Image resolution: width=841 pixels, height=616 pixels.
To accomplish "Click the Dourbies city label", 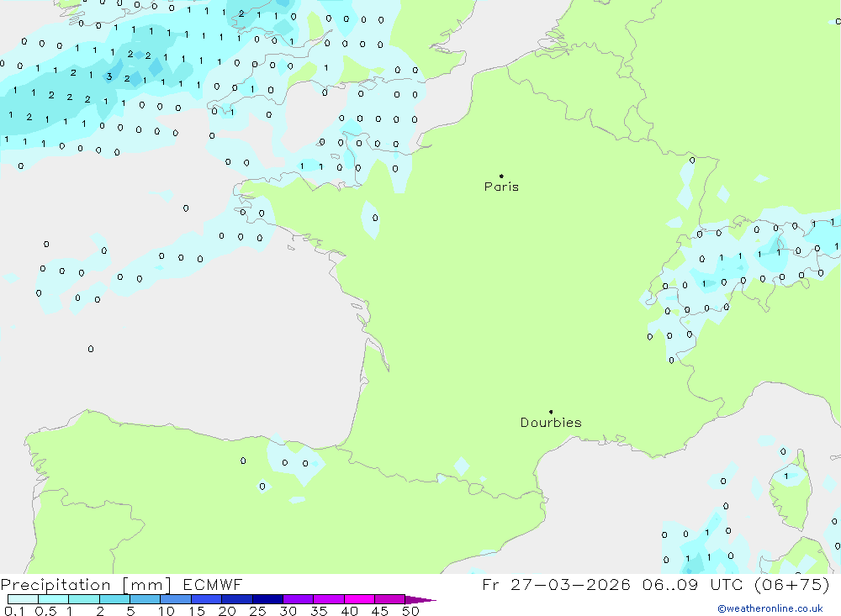I will click(x=551, y=423).
